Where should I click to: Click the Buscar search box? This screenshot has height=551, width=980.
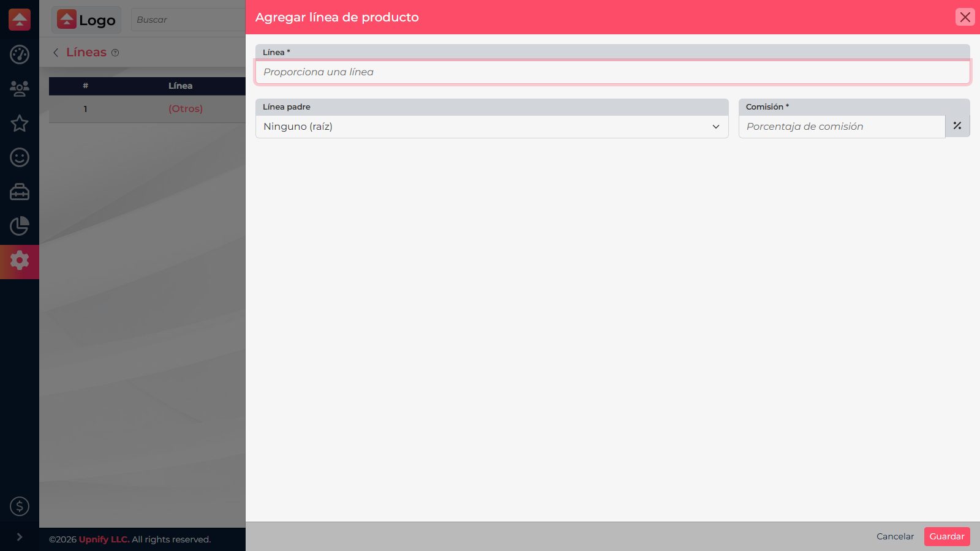(189, 20)
